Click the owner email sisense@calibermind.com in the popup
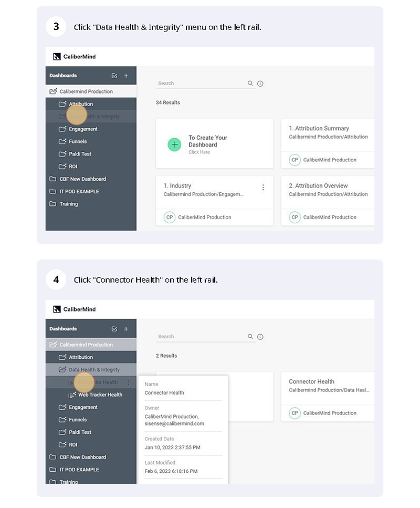Image resolution: width=420 pixels, height=508 pixels. pos(174,424)
